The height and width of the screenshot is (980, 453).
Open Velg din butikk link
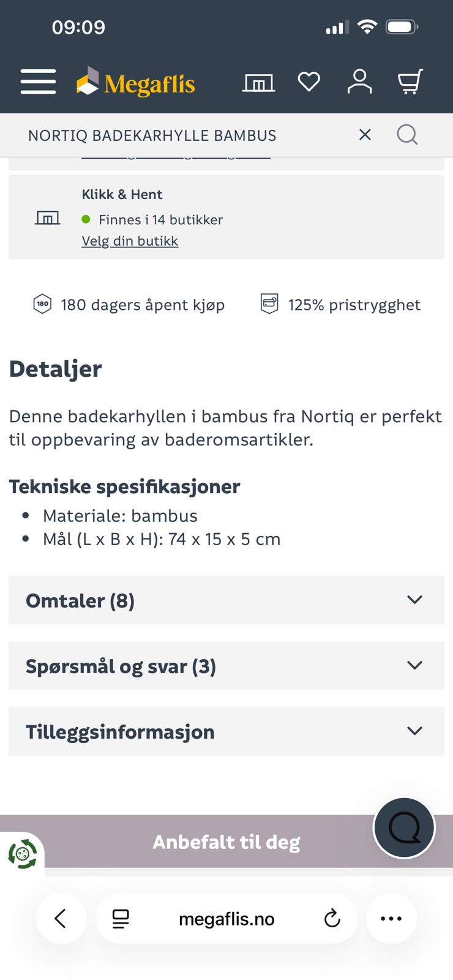tap(130, 241)
